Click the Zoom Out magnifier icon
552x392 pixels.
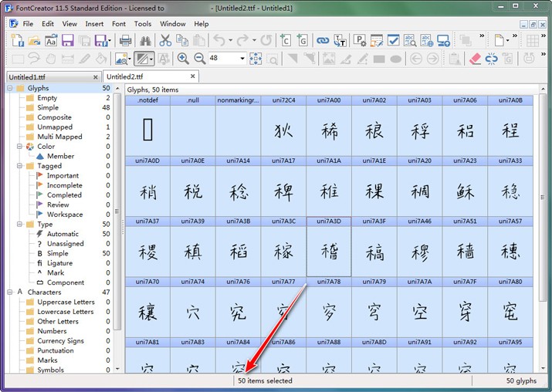click(200, 59)
